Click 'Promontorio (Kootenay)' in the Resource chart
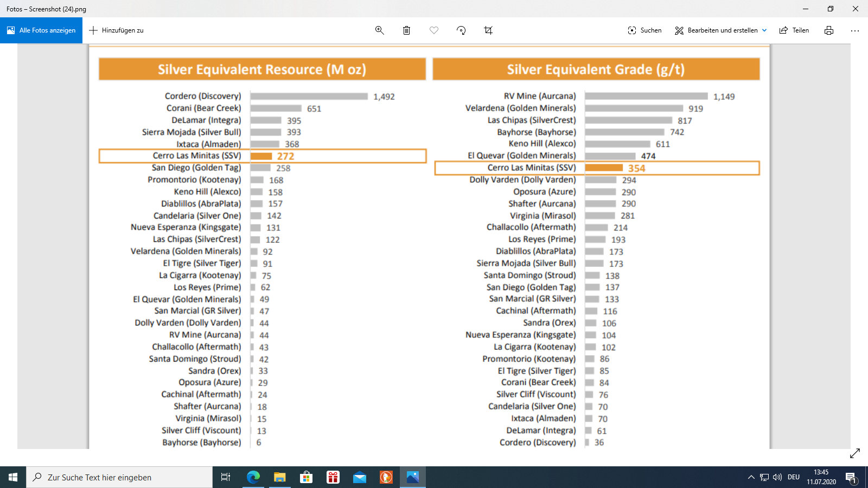This screenshot has width=868, height=488. point(194,179)
